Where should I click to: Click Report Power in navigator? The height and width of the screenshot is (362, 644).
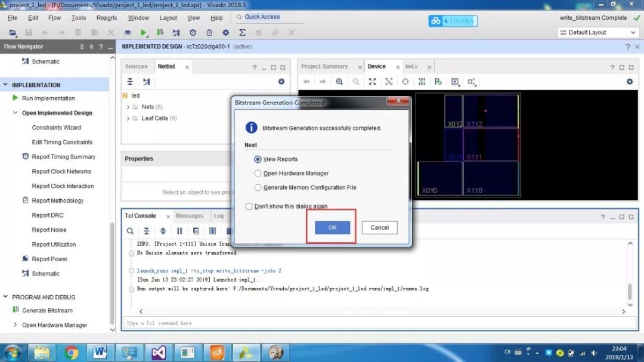(49, 259)
